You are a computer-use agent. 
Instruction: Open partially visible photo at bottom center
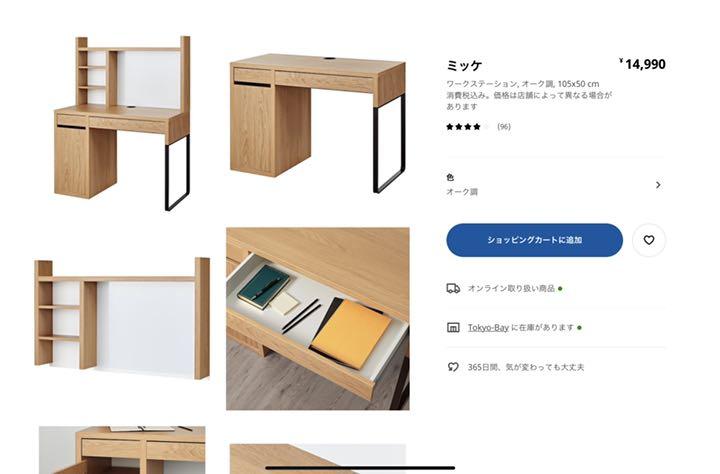click(318, 458)
